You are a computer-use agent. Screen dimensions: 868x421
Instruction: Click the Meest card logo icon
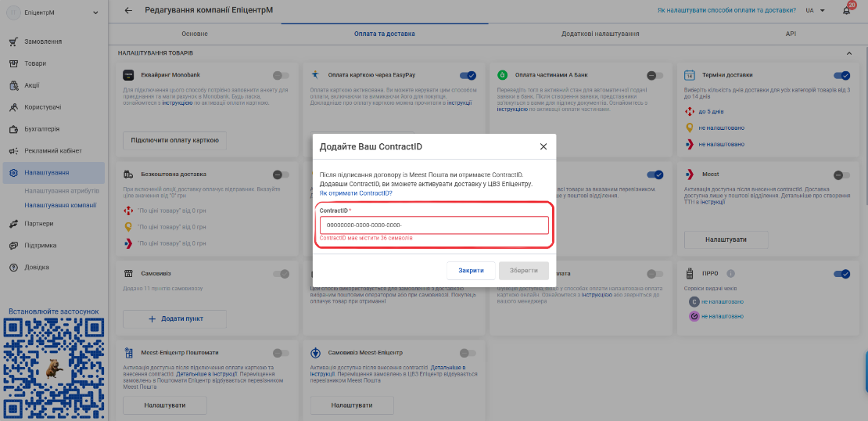tap(689, 175)
